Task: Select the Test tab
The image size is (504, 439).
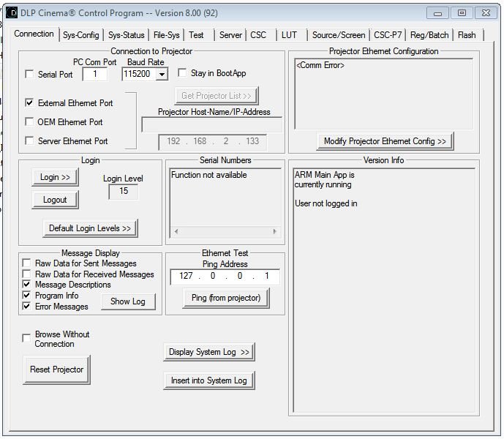Action: point(196,34)
